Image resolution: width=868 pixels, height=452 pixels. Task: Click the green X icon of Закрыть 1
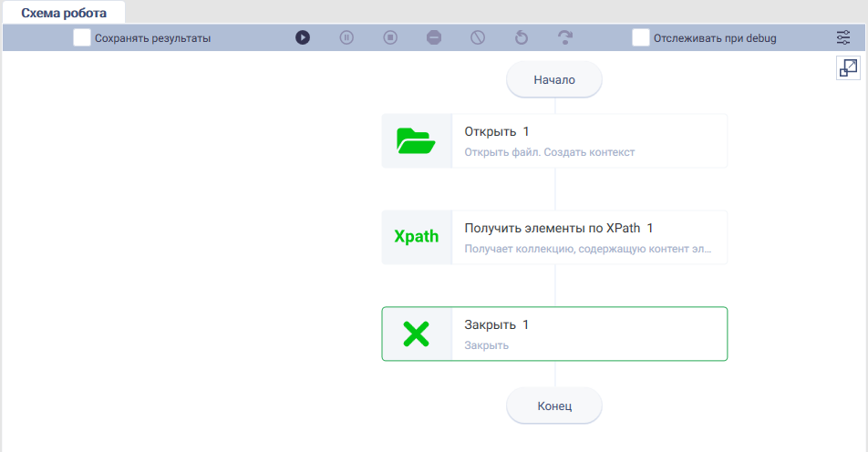[x=417, y=334]
